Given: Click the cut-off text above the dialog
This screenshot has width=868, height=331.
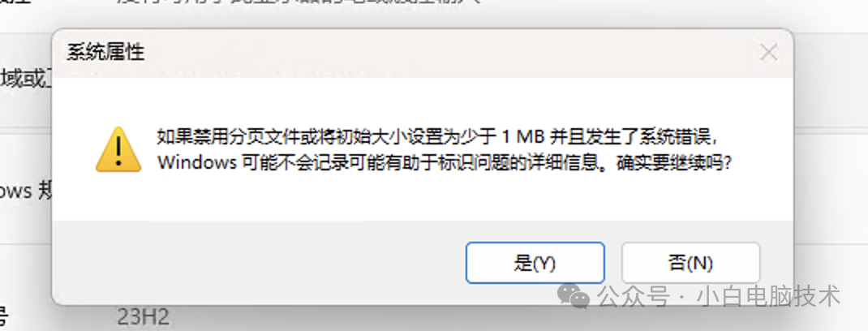Looking at the screenshot, I should [x=299, y=3].
